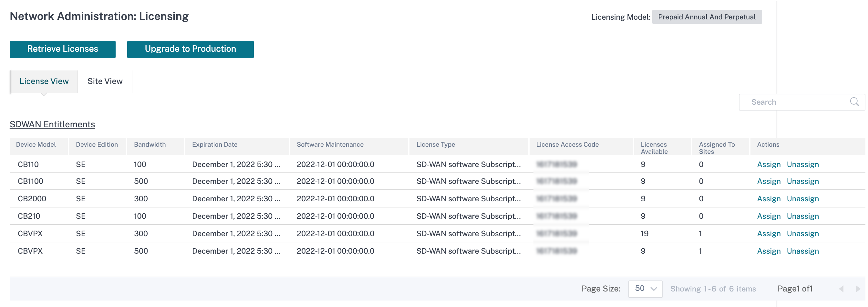Sort by Expiration Date column header
The height and width of the screenshot is (307, 868).
coord(215,145)
